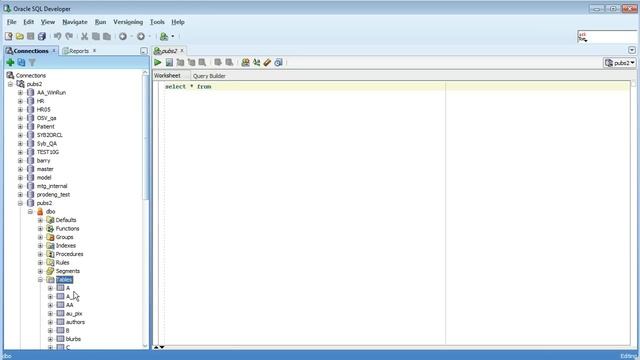This screenshot has height=360, width=640.
Task: Open the Versioning menu
Action: click(x=128, y=22)
